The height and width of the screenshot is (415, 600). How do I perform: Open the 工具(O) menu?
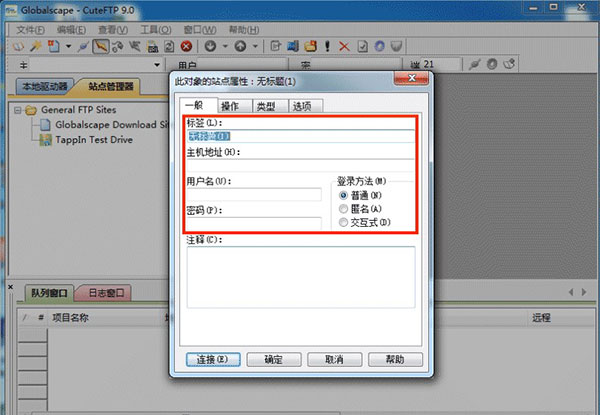pos(154,30)
